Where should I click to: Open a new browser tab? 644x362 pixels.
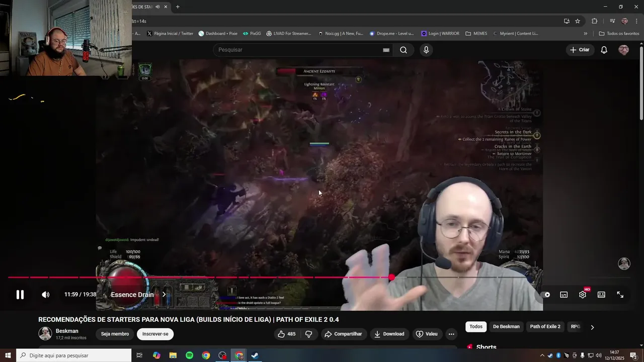click(x=178, y=7)
